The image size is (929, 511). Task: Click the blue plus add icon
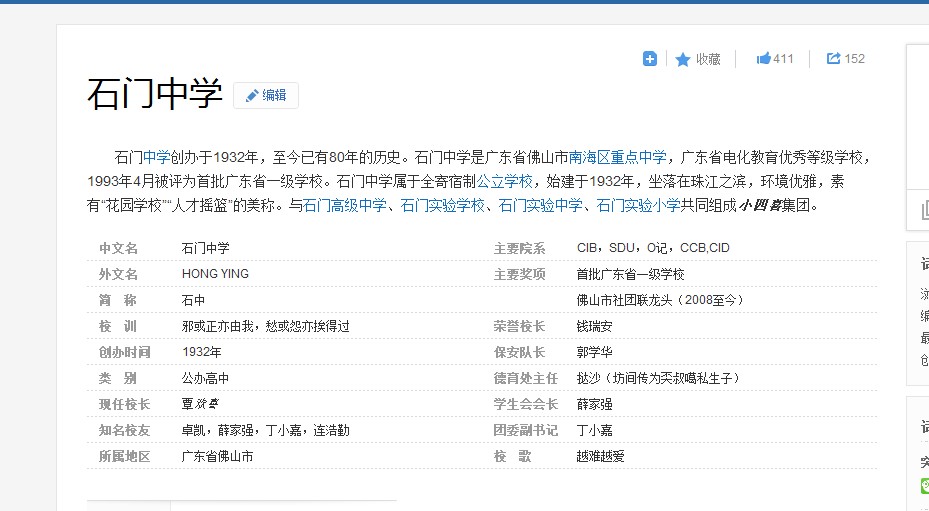click(x=649, y=59)
